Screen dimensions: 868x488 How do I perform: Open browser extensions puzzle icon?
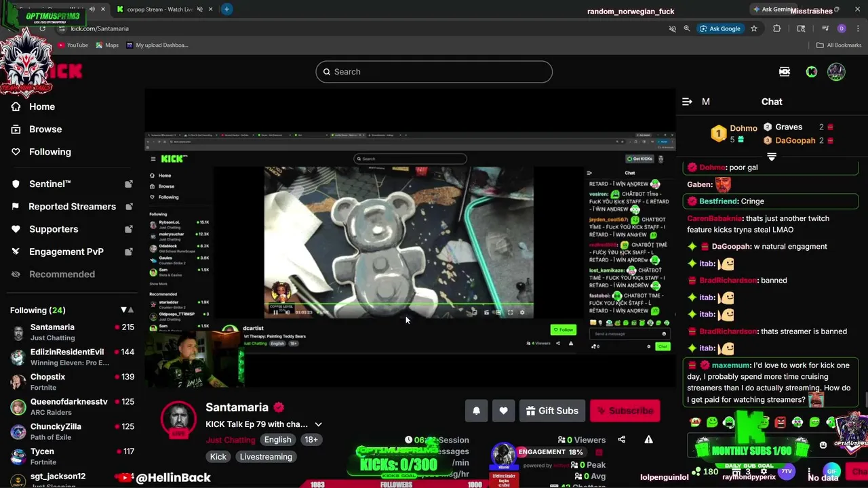coord(777,28)
